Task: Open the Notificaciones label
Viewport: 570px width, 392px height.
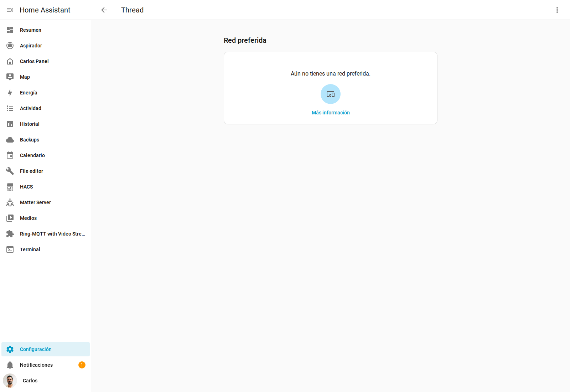Action: click(36, 365)
